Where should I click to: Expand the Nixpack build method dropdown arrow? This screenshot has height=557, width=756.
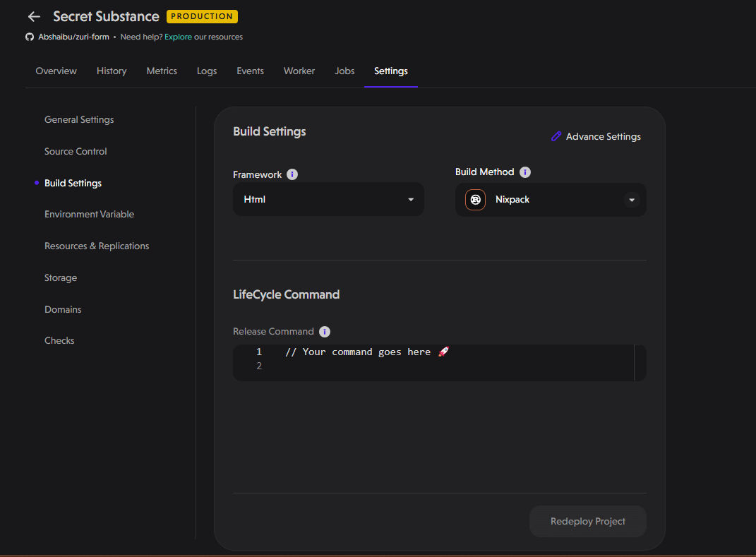[x=632, y=200]
